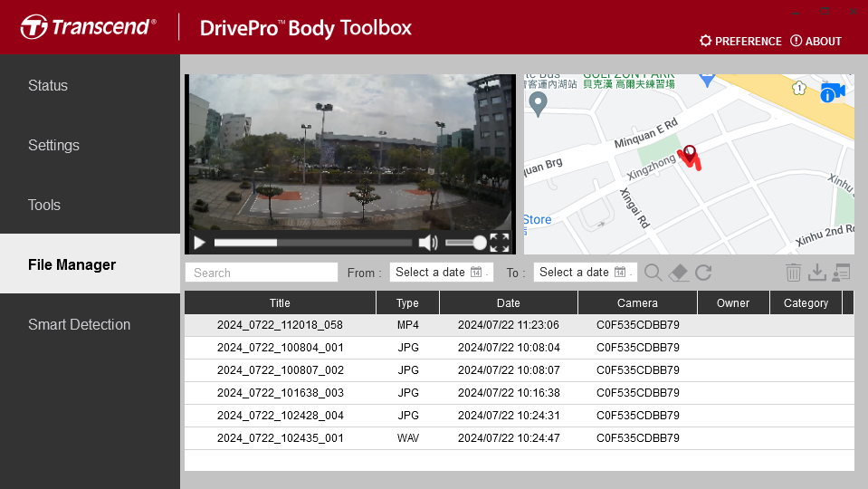Open the Smart Detection section
Image resolution: width=868 pixels, height=489 pixels.
coord(79,324)
